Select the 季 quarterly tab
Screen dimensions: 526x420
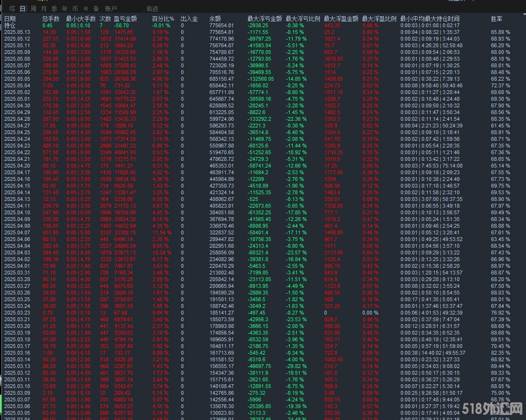tap(54, 9)
